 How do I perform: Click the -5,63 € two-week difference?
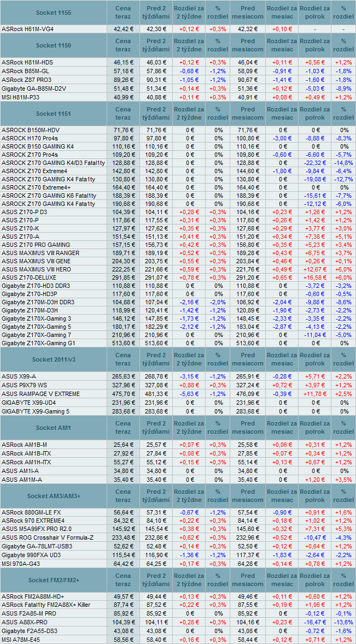tap(189, 394)
